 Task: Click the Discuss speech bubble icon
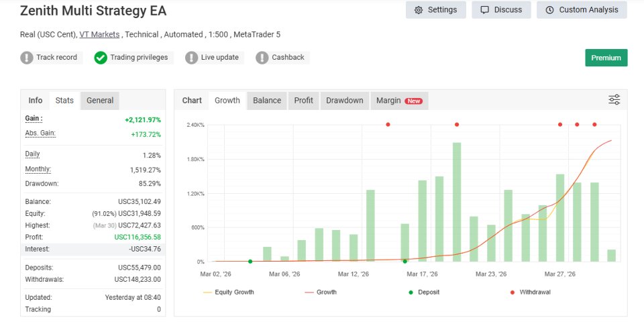[x=485, y=10]
